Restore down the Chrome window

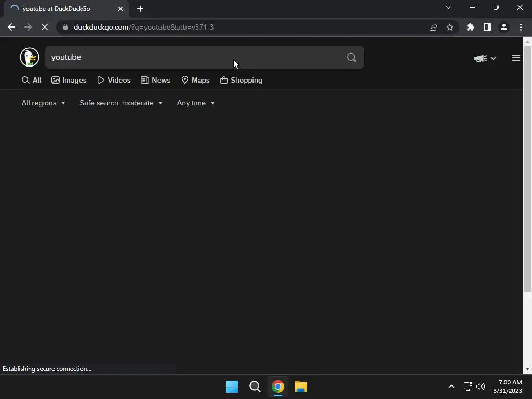496,7
